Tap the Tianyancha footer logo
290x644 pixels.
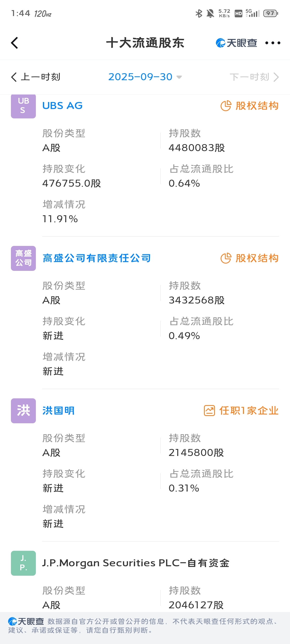click(x=26, y=621)
